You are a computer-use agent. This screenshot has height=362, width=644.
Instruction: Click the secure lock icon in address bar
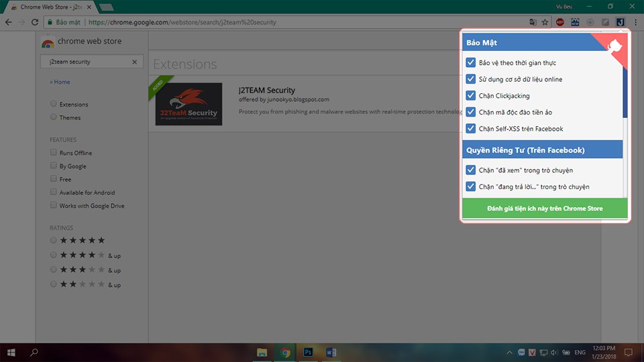click(50, 22)
